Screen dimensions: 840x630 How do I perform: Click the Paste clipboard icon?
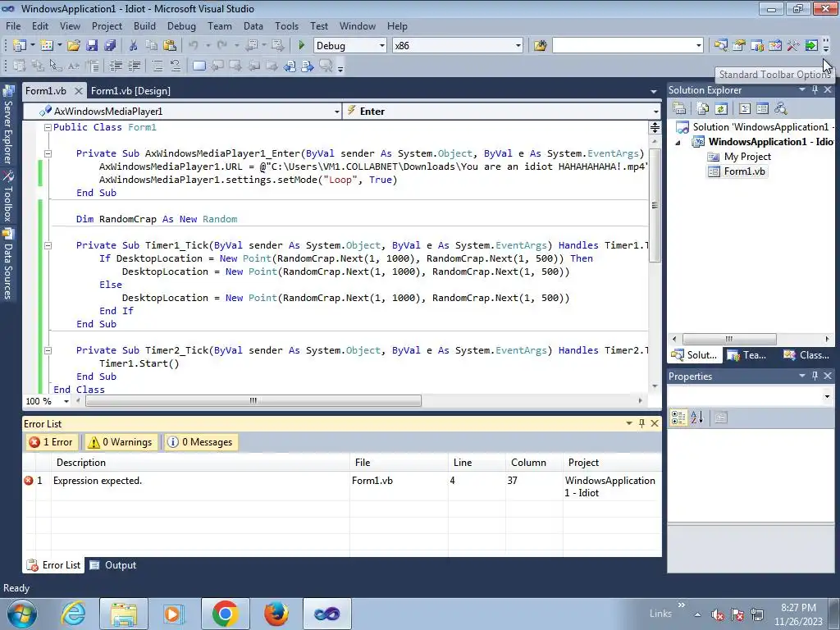coord(170,46)
